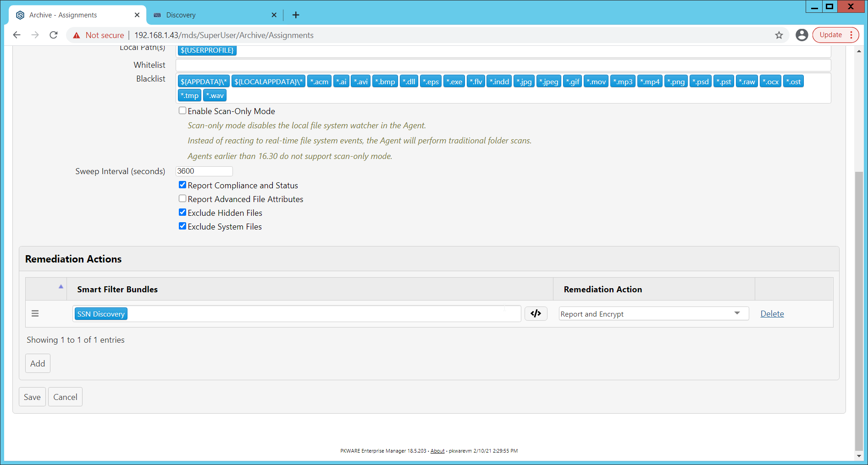Enable Scan-Only Mode
Image resolution: width=868 pixels, height=465 pixels.
pyautogui.click(x=182, y=110)
